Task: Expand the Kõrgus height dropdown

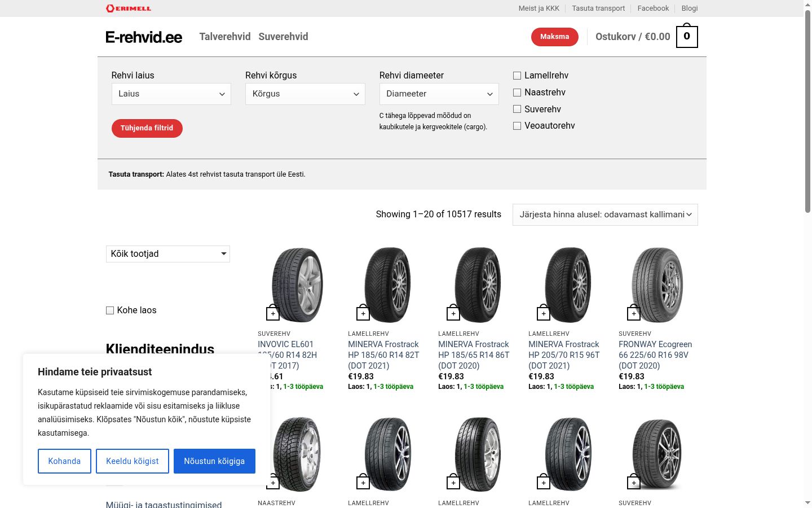Action: 305,94
